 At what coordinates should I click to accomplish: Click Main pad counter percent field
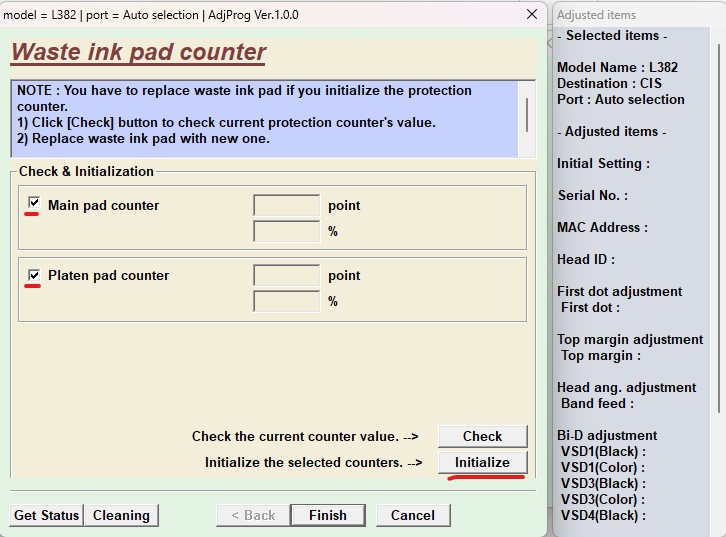pyautogui.click(x=286, y=231)
